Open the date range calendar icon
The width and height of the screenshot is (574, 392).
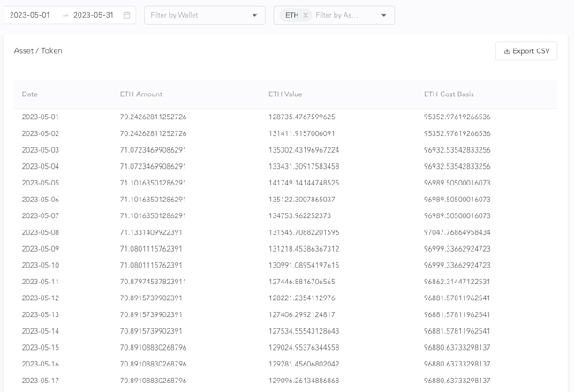point(126,15)
